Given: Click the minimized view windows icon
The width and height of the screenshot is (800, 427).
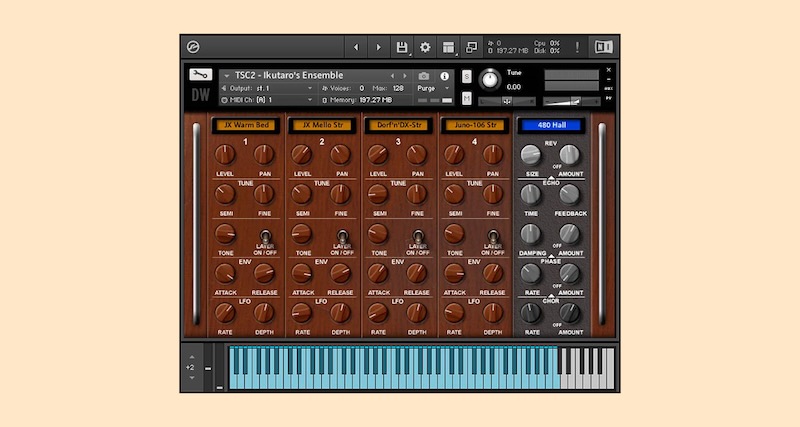Looking at the screenshot, I should [x=472, y=47].
